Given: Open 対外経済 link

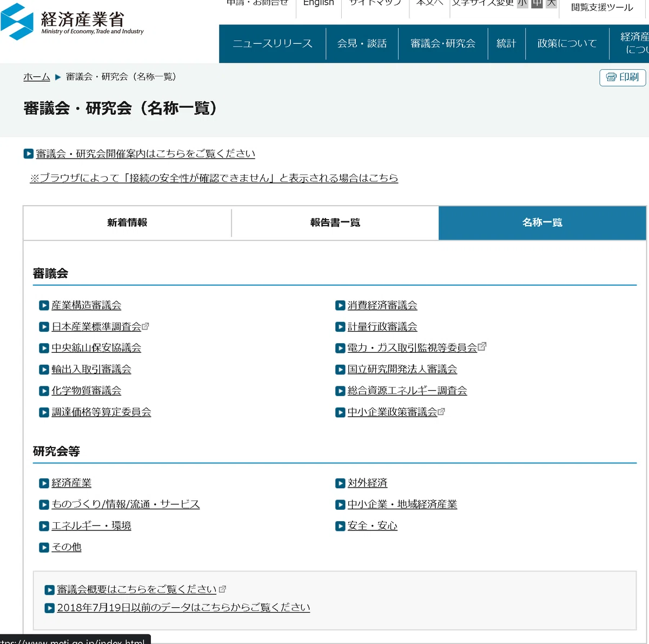Looking at the screenshot, I should 368,483.
